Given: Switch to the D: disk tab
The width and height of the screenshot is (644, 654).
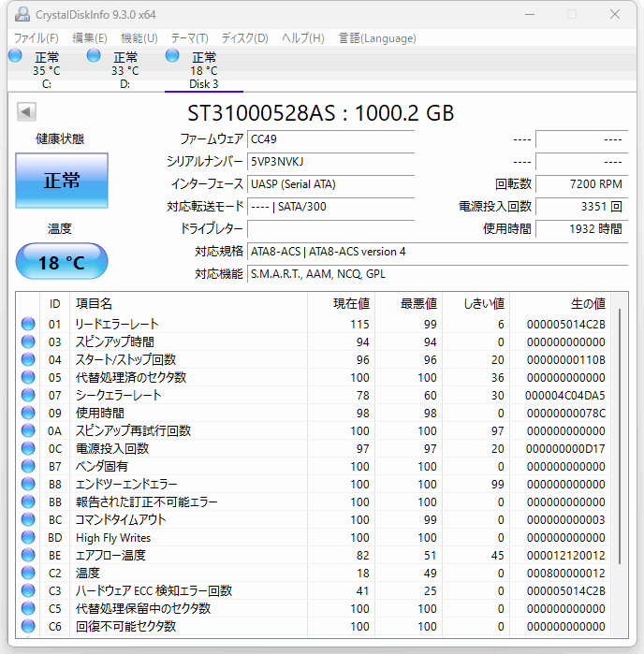Looking at the screenshot, I should tap(125, 69).
